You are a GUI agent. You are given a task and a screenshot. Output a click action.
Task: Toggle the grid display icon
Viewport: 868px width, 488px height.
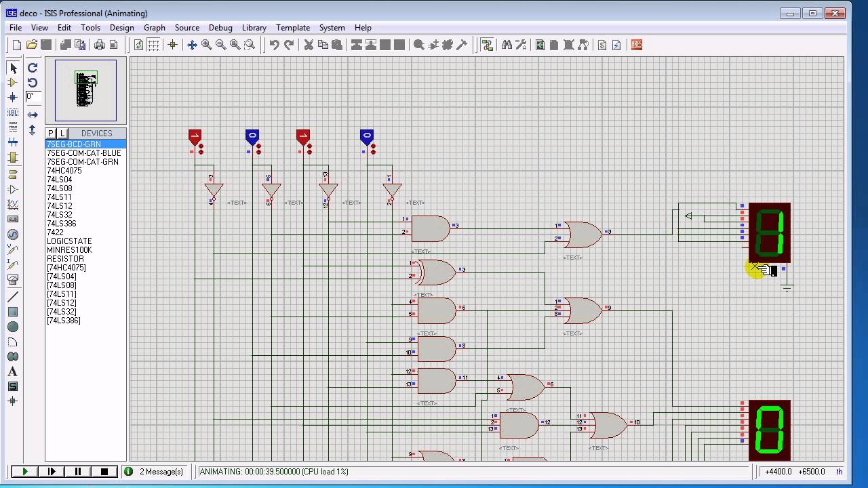pyautogui.click(x=154, y=45)
